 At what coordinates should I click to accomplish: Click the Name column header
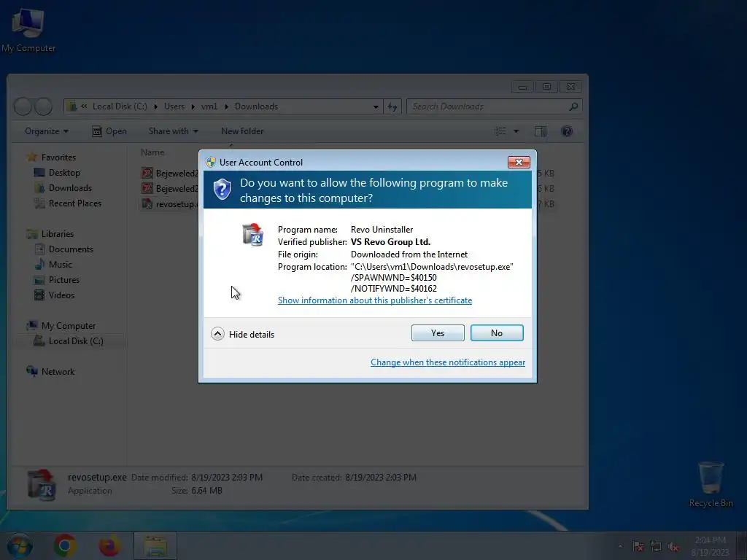click(152, 152)
